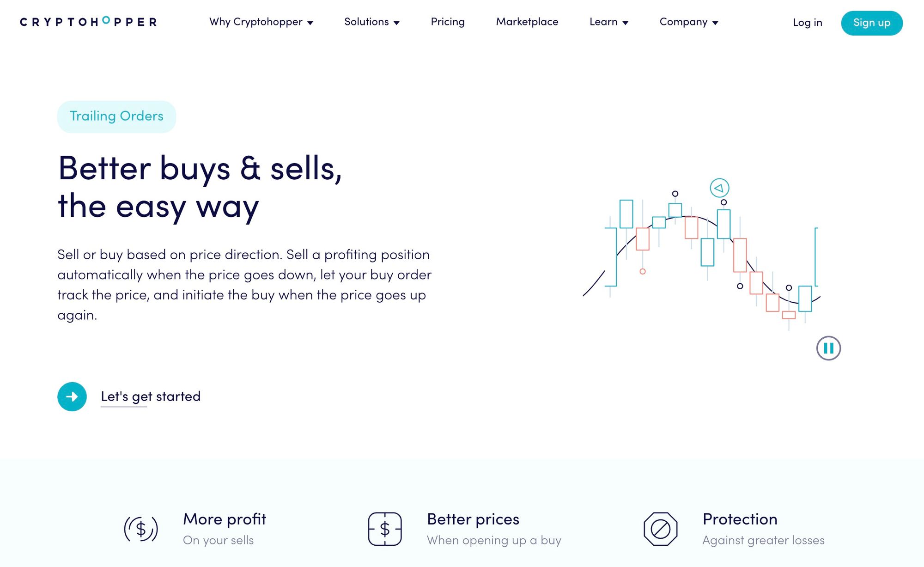Click the sell signal triangle icon

[x=718, y=188]
